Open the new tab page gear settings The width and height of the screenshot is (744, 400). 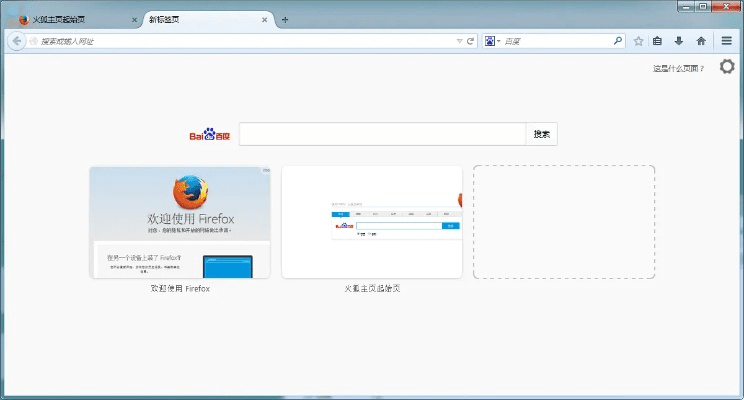click(x=727, y=66)
